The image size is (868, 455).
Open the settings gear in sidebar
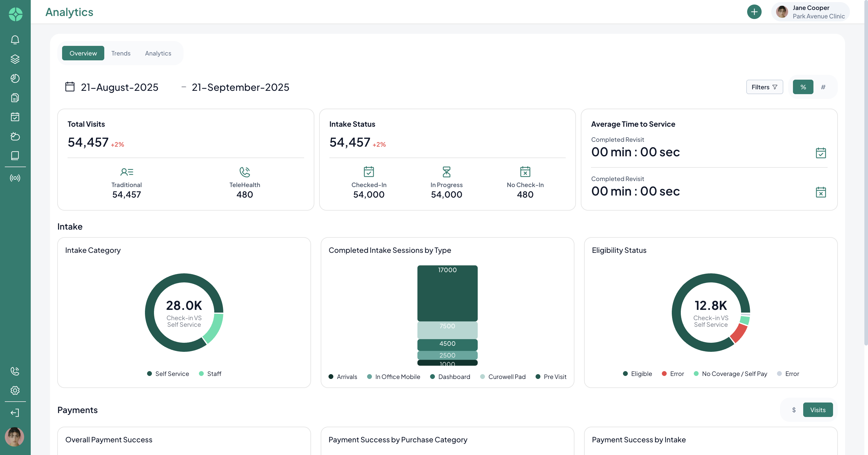tap(15, 390)
